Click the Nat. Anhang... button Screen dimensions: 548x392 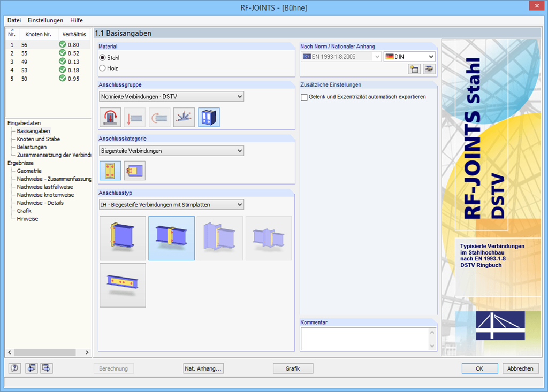(203, 368)
